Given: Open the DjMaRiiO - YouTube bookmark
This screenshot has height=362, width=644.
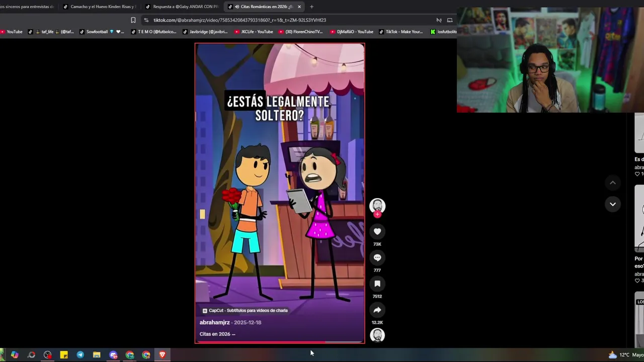Looking at the screenshot, I should (x=352, y=32).
